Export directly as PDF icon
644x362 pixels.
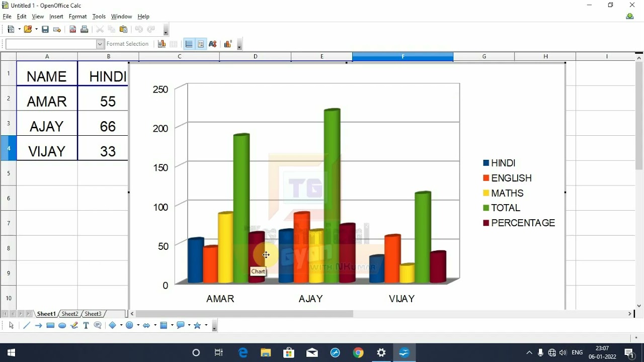pyautogui.click(x=73, y=30)
